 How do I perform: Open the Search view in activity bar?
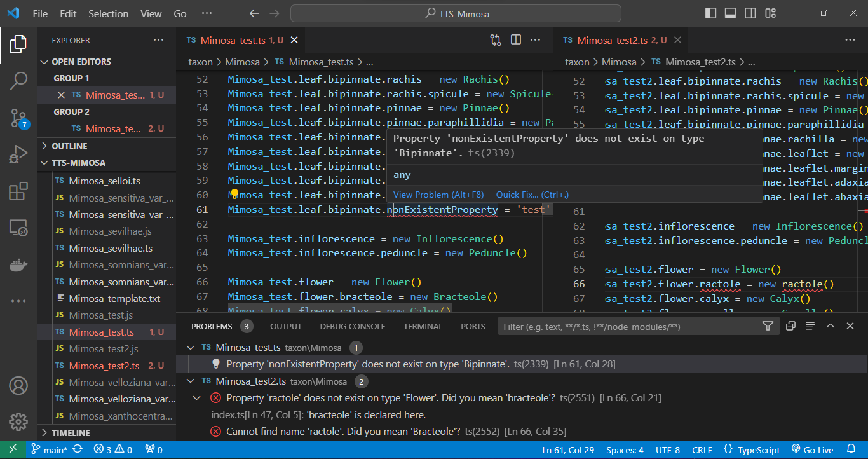[18, 81]
